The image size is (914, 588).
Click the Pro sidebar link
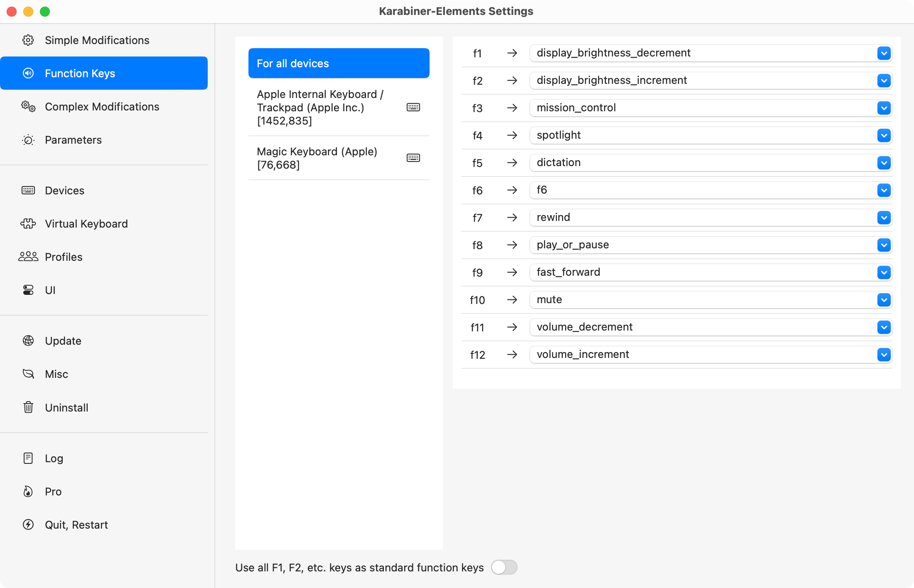[53, 491]
